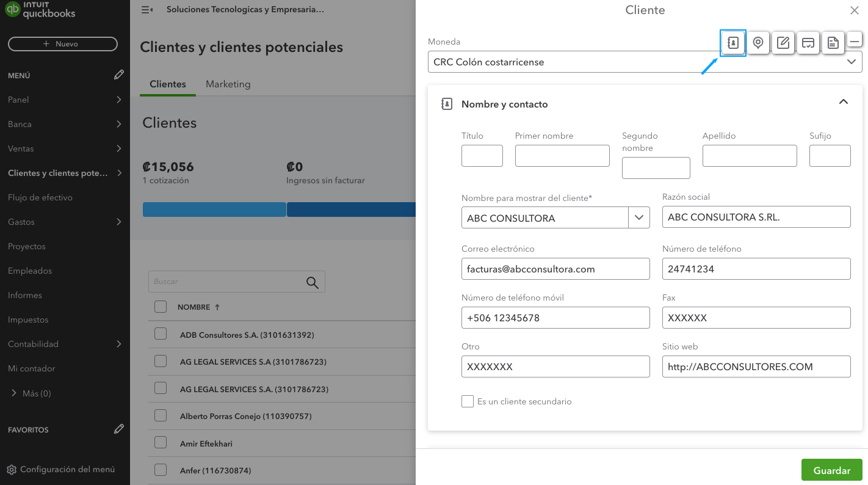
Task: Click Razón social field
Action: 756,217
